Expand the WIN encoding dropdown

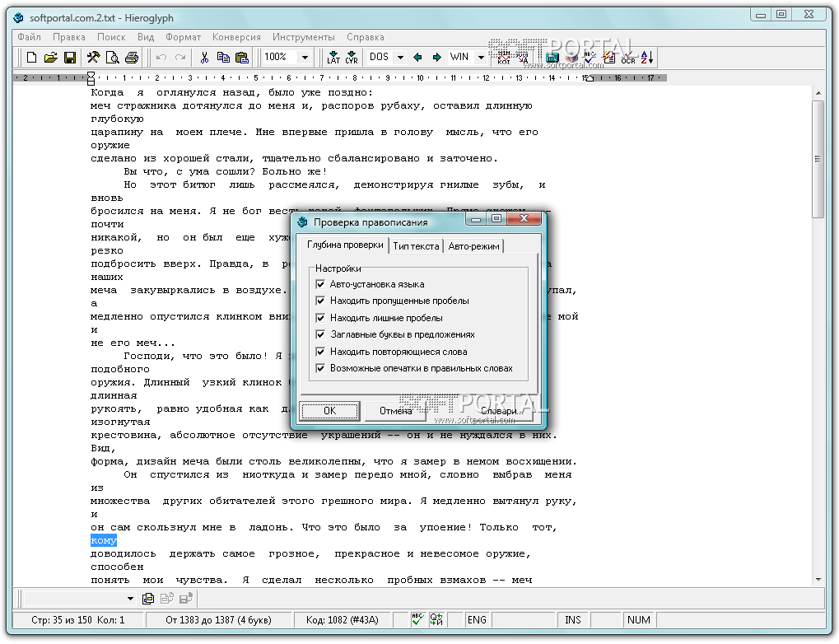coord(481,58)
